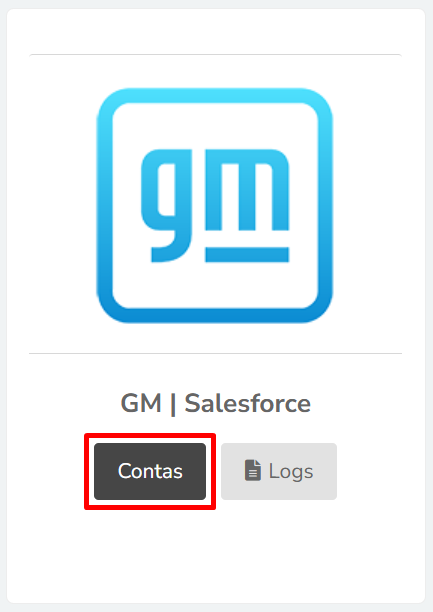Click empty card area below the buttons
433x612 pixels.
(x=216, y=554)
